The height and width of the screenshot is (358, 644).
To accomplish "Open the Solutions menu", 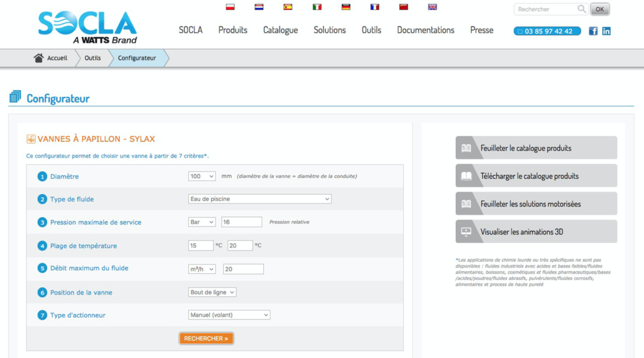I will (x=330, y=30).
